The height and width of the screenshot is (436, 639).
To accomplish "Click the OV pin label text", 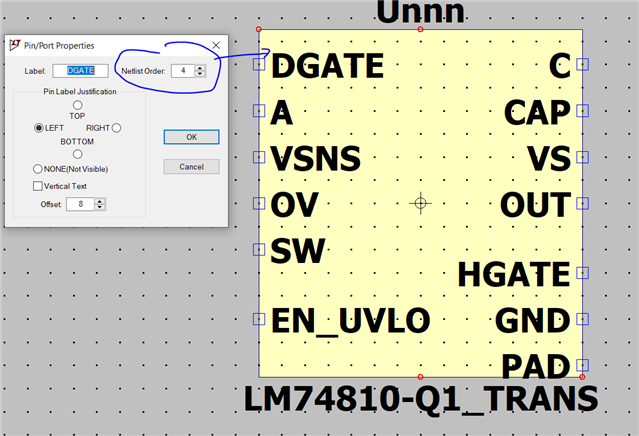I will tap(294, 205).
